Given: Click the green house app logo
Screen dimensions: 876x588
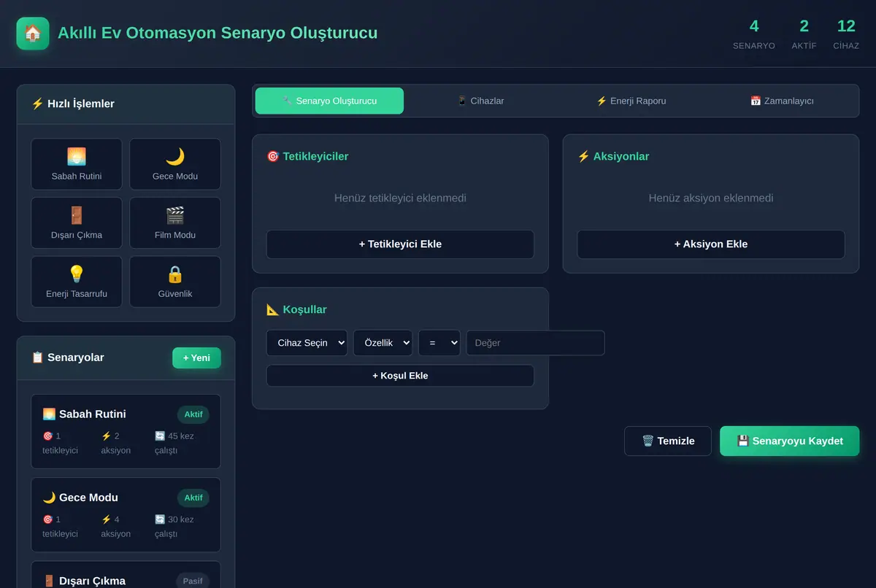Looking at the screenshot, I should click(x=33, y=34).
